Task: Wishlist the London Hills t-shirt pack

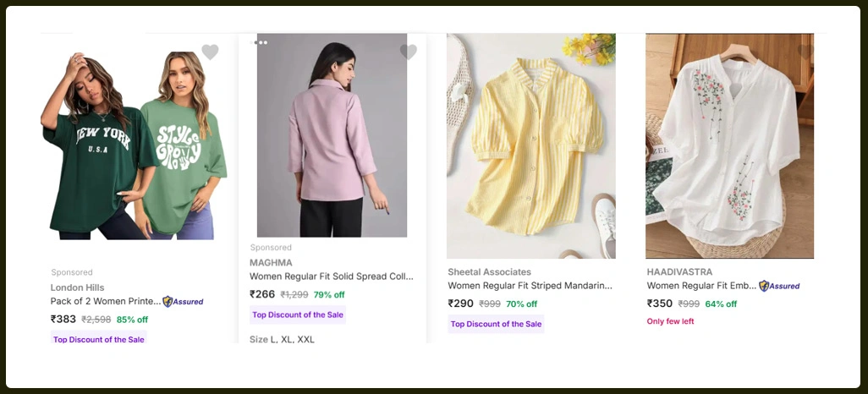Action: [210, 52]
